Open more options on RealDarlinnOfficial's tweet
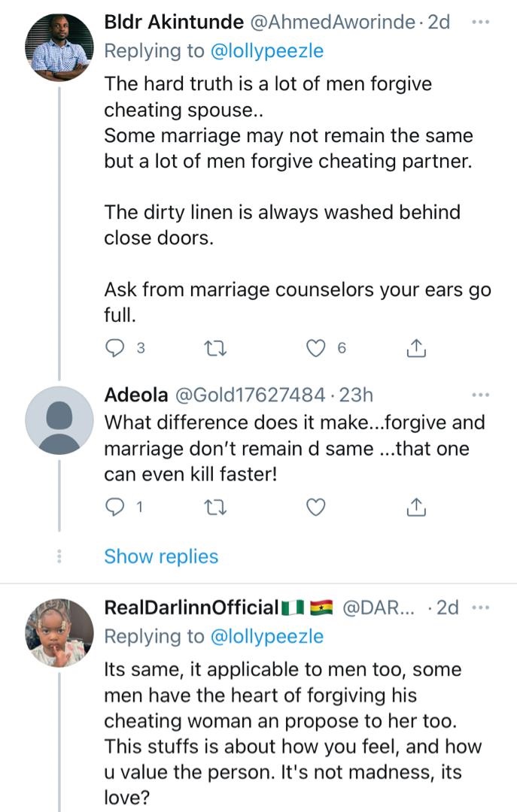The image size is (517, 812). click(x=480, y=608)
